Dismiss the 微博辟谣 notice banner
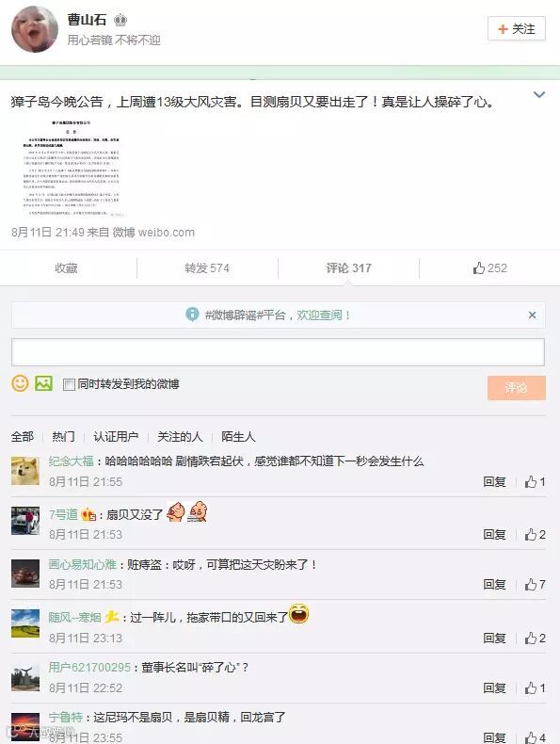 (x=532, y=315)
